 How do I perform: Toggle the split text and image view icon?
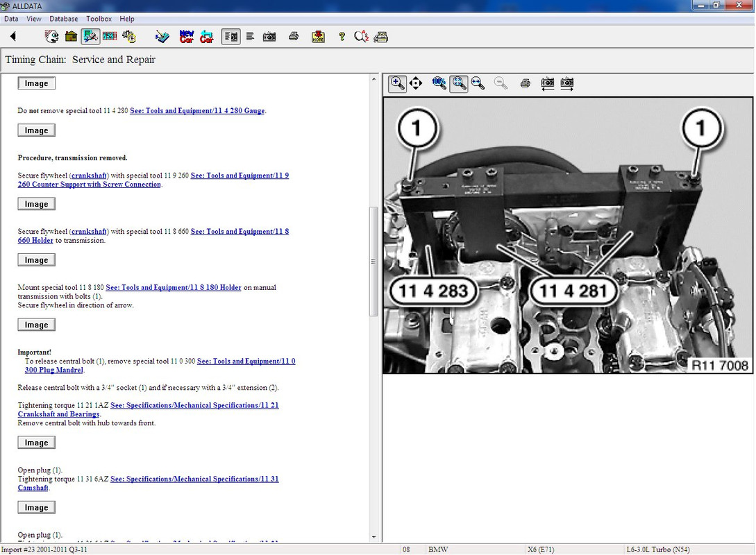tap(231, 37)
